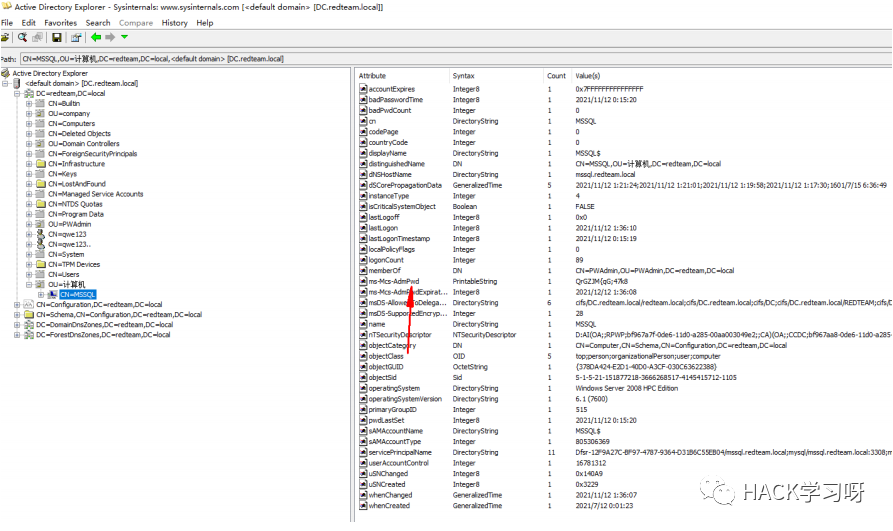
Task: Select CN=Managed Service Accounts tree item
Action: 96,194
